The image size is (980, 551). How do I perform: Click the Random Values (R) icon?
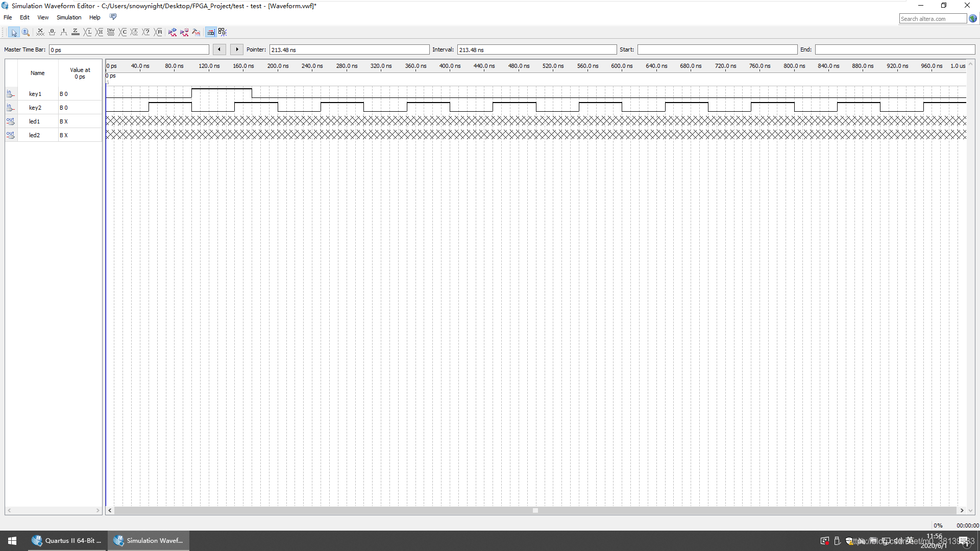(158, 32)
